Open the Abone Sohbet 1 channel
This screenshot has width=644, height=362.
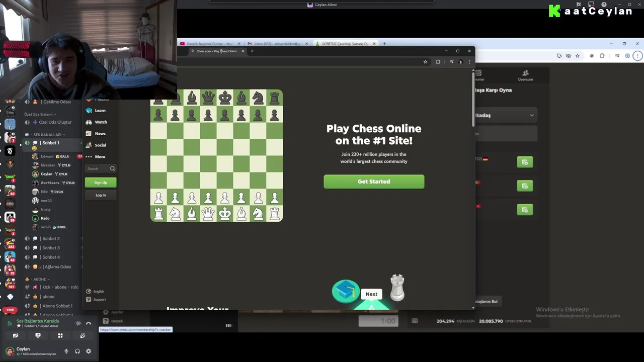[52, 306]
